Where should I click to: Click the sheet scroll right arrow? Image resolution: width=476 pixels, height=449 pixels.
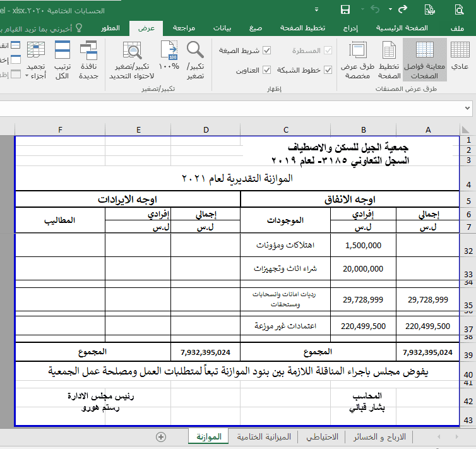click(457, 437)
